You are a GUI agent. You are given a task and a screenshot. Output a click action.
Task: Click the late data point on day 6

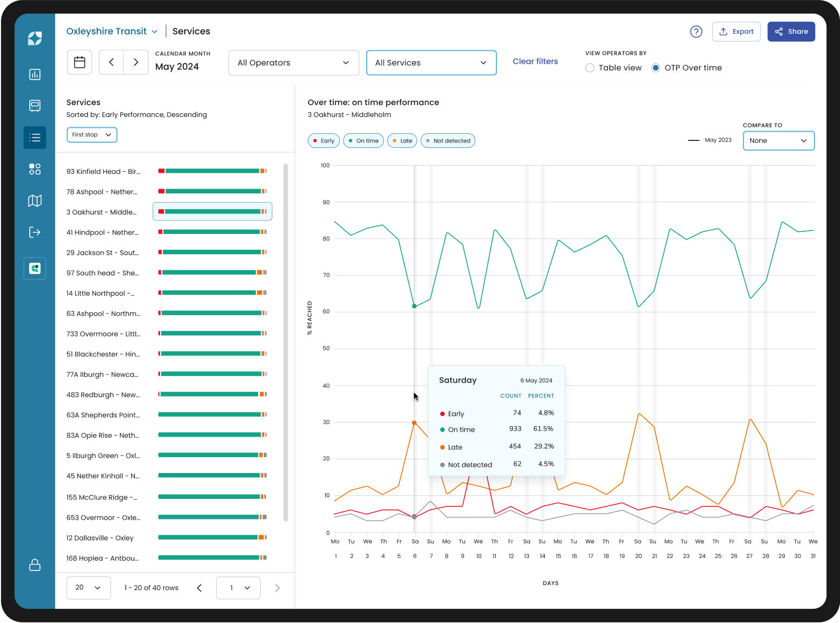point(415,423)
